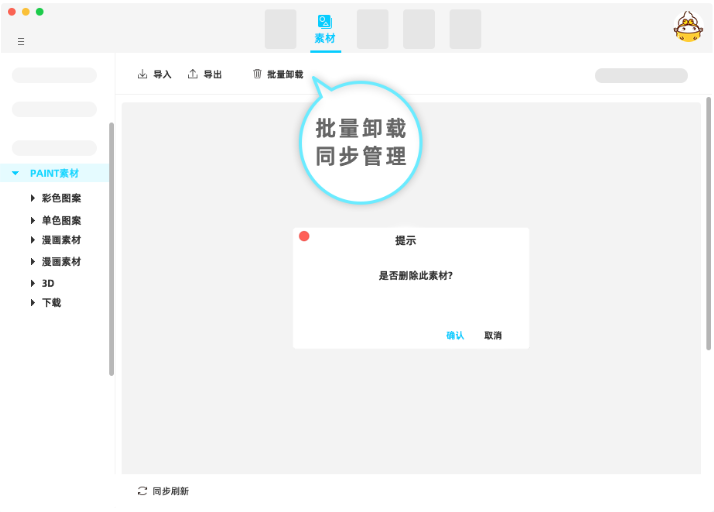Expand the first 漫画素材 folder arrow
The image size is (714, 512).
coord(33,240)
